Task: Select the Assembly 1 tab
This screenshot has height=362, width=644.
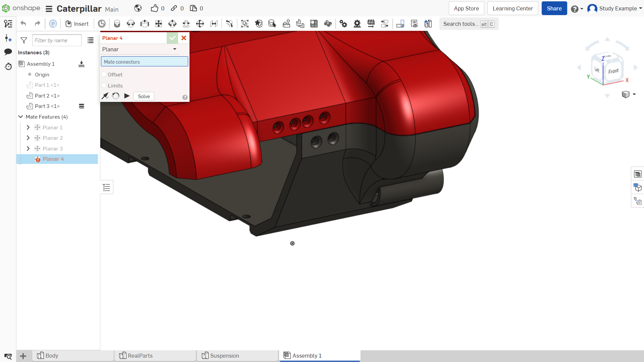Action: tap(320, 356)
